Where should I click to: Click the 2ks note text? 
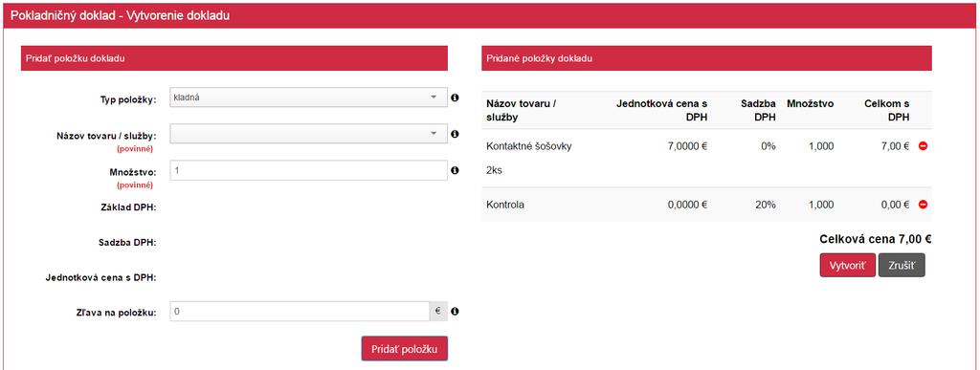click(494, 170)
